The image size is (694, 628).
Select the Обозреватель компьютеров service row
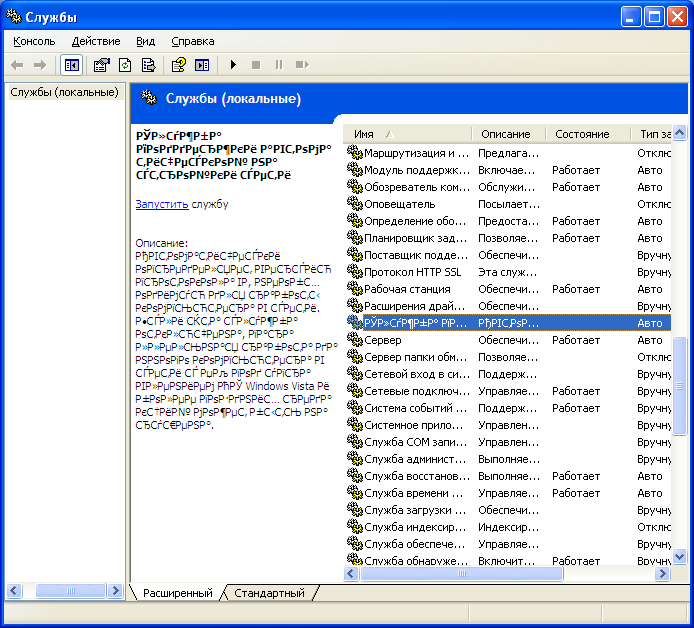coord(507,187)
